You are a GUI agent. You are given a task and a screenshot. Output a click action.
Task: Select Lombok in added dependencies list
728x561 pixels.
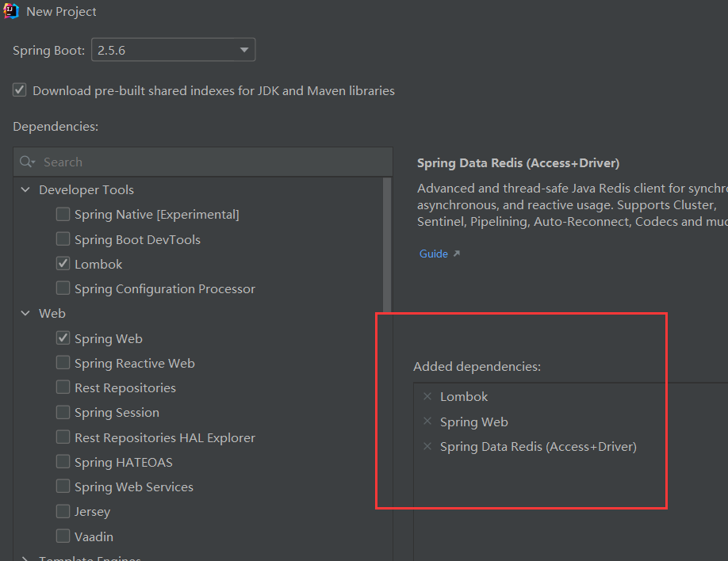[x=464, y=397]
